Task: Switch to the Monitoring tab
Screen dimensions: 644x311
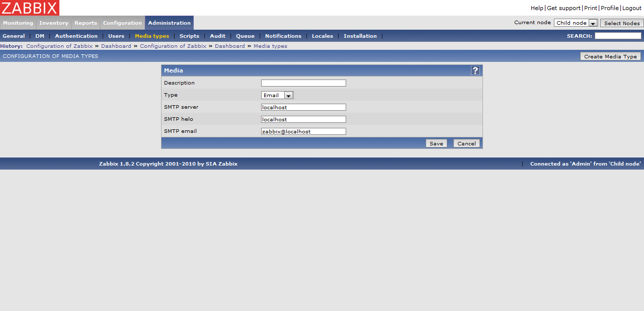Action: [x=18, y=23]
